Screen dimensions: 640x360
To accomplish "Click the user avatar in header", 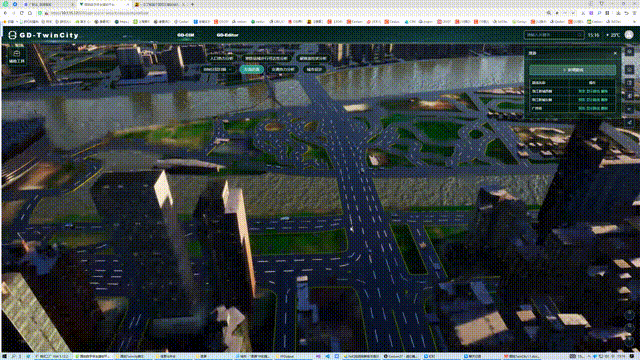I will pos(629,35).
